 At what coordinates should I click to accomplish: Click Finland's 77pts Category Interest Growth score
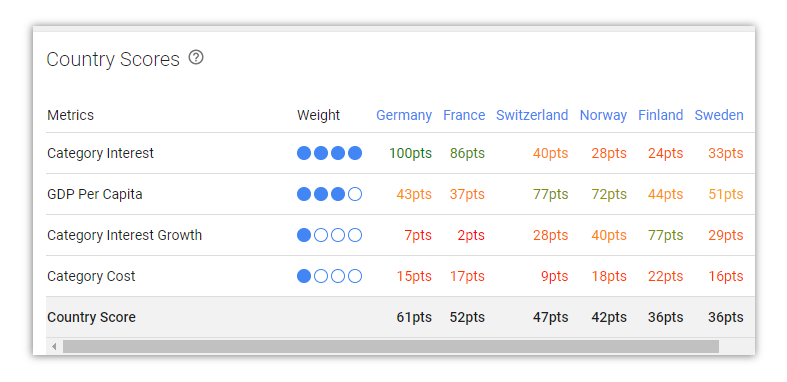666,235
